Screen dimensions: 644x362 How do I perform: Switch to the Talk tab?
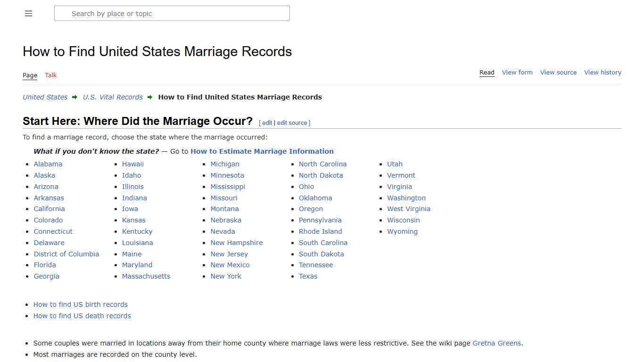pos(50,75)
